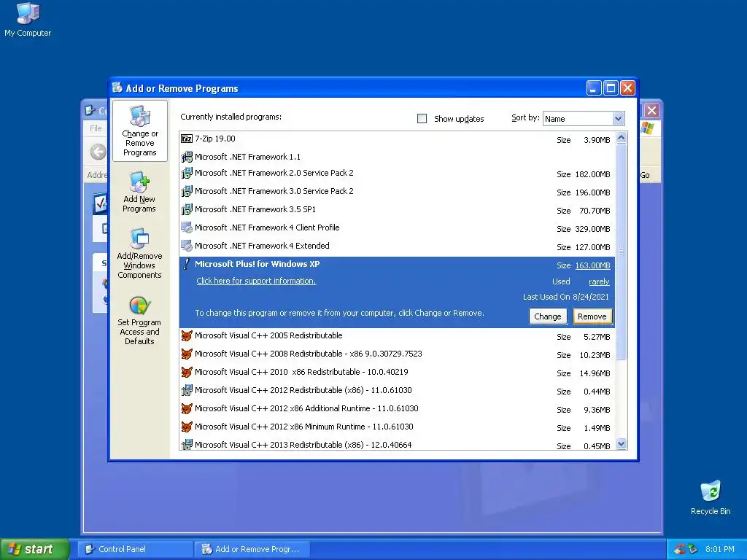The height and width of the screenshot is (560, 747).
Task: Click the Visual C++ 2012 Additional Runtime icon
Action: point(187,408)
